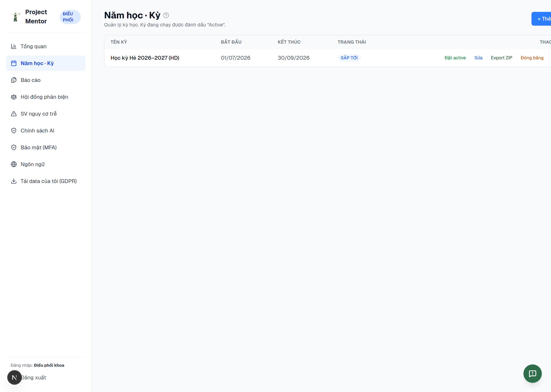
Task: Go to Báo cáo section
Action: click(46, 80)
